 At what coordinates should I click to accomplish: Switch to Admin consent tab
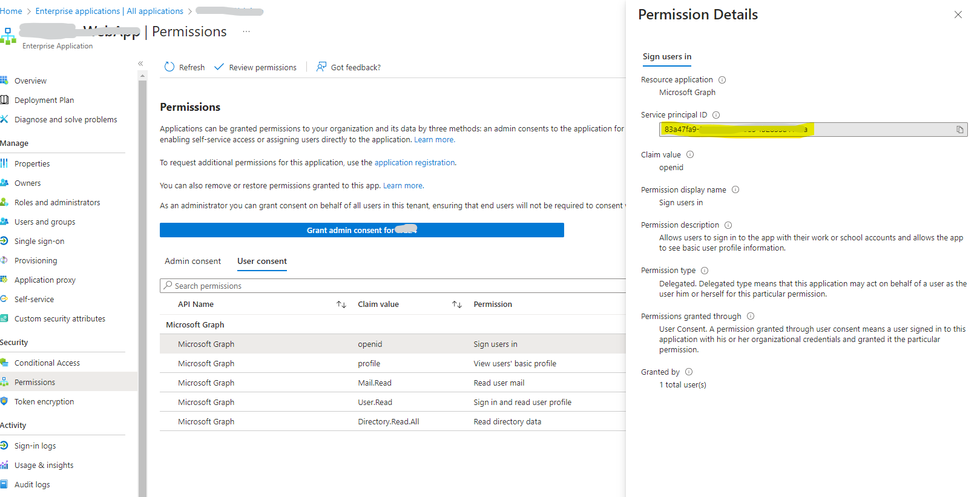coord(192,261)
